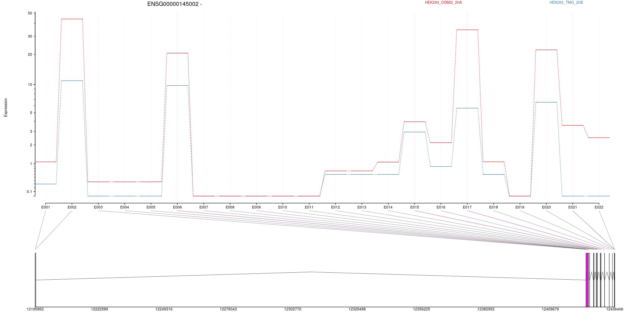This screenshot has width=644, height=322.
Task: Click the magenta highlighted exon block
Action: (587, 280)
